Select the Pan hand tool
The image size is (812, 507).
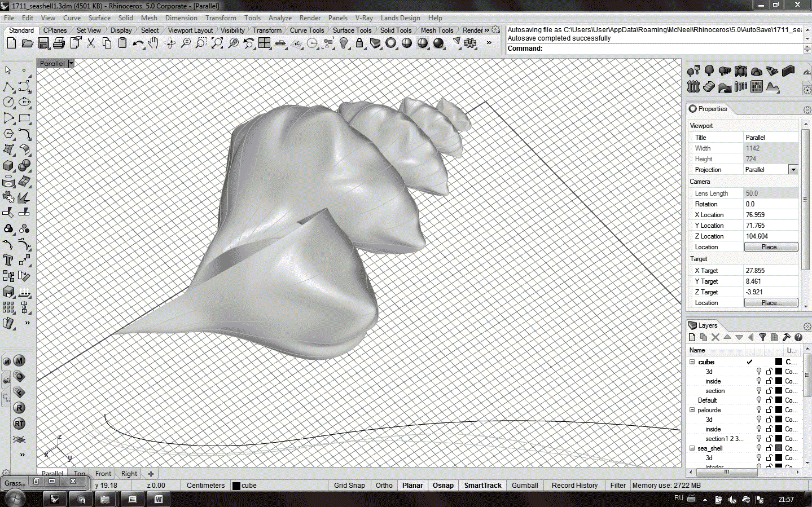click(153, 43)
